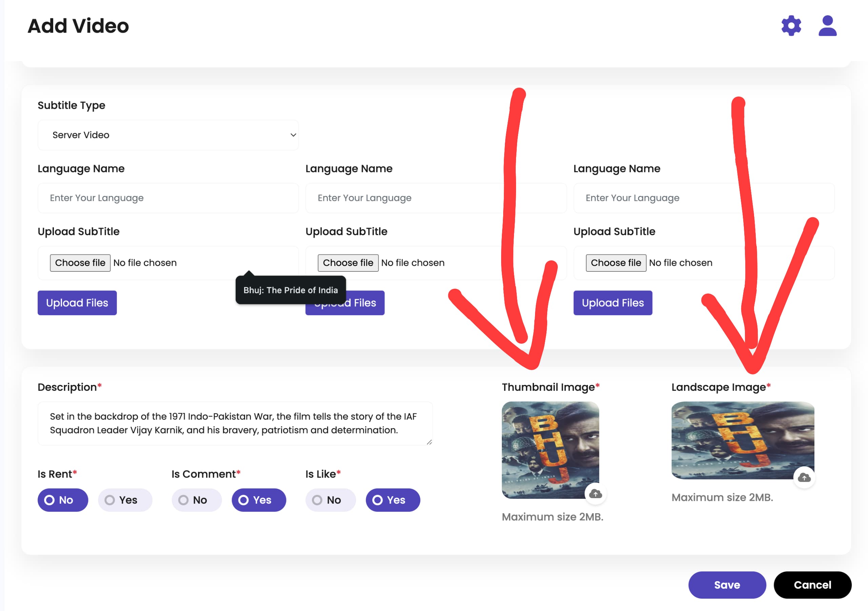Set Is Like to No

[330, 500]
